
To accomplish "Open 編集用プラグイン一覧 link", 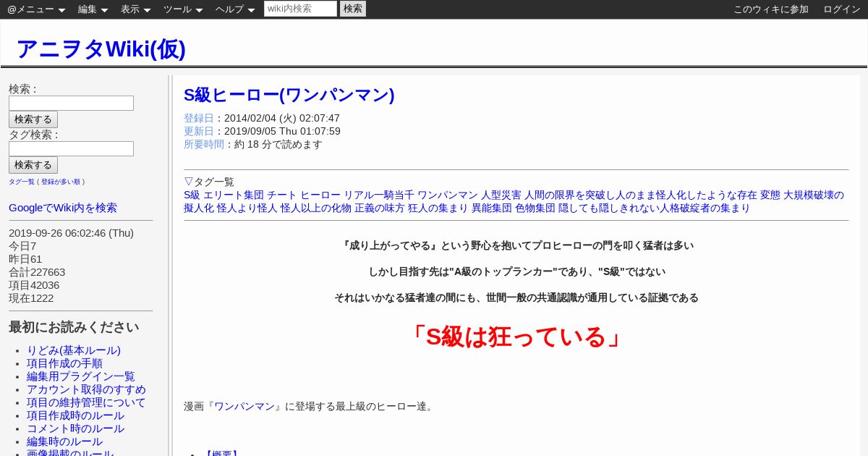I will point(81,376).
